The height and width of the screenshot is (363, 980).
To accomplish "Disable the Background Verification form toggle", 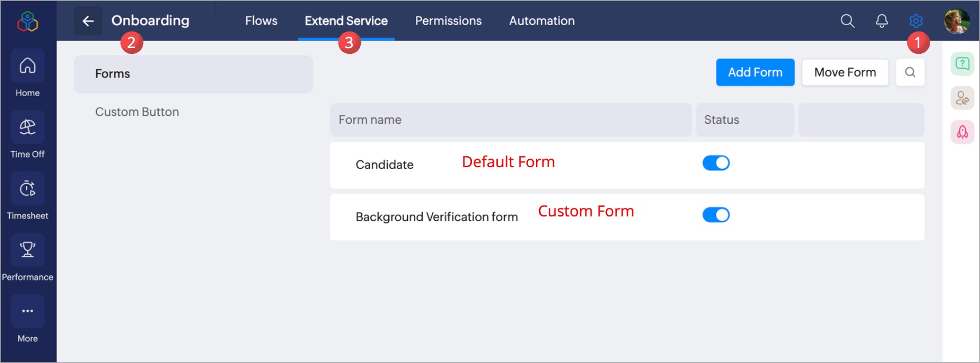I will click(716, 215).
